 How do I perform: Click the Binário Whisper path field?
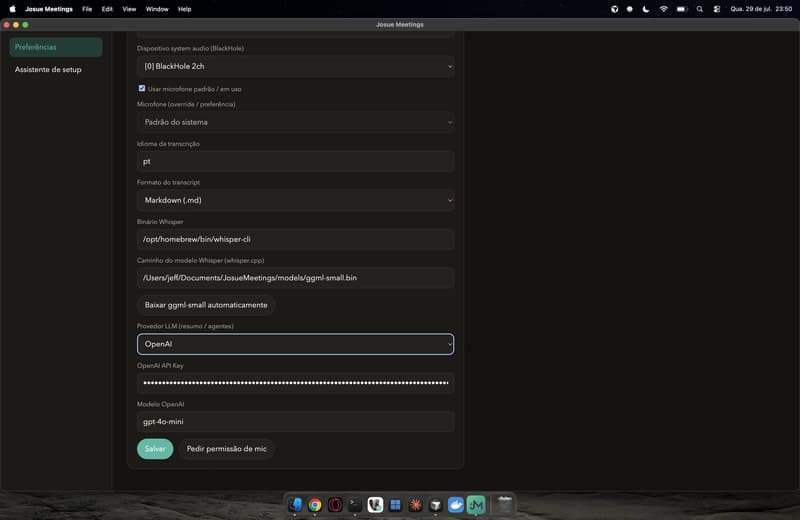click(295, 239)
